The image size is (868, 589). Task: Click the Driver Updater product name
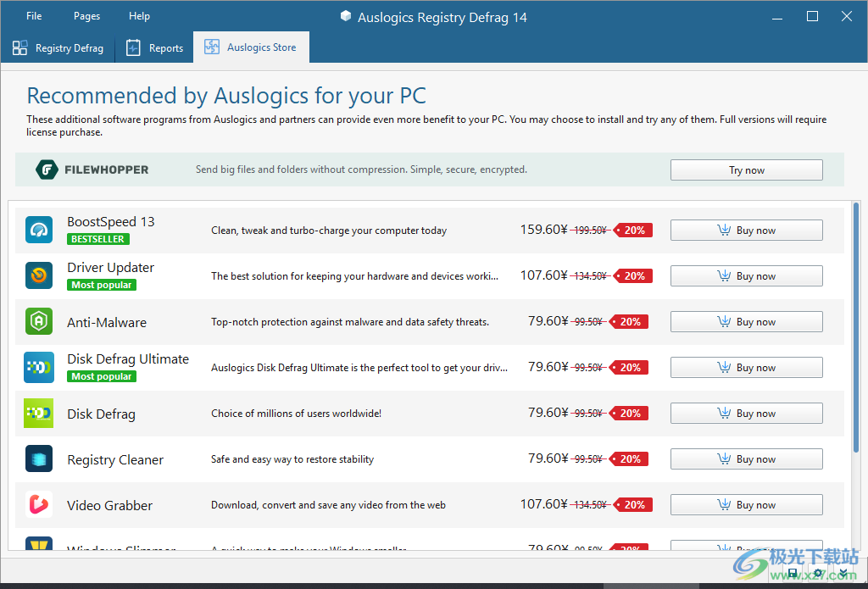pyautogui.click(x=111, y=268)
